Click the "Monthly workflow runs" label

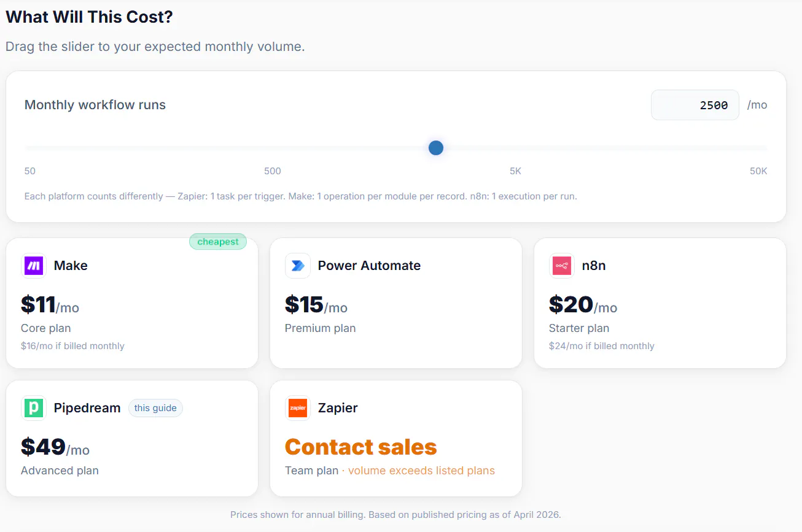click(x=95, y=105)
